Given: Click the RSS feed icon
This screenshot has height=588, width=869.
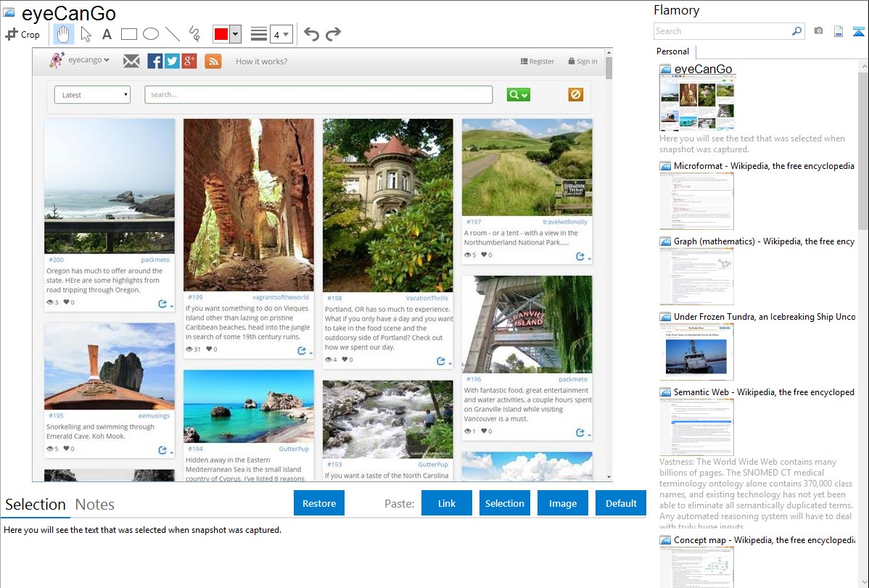Looking at the screenshot, I should point(213,61).
